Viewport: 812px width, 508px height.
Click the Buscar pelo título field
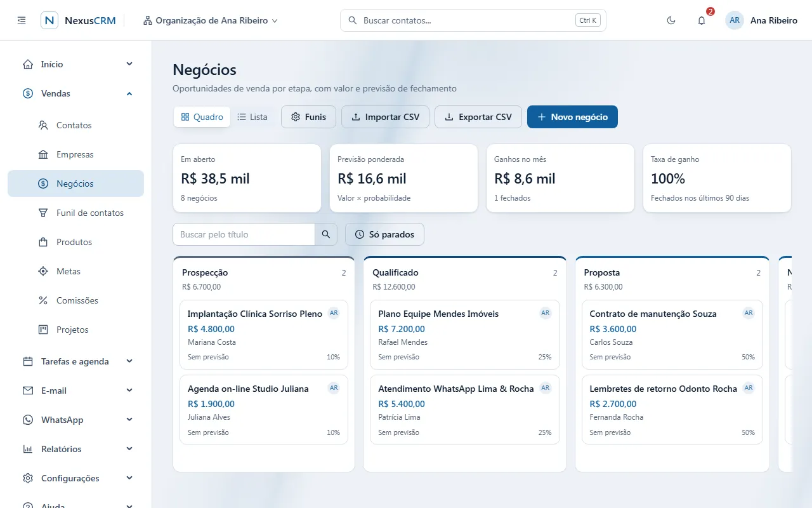tap(244, 234)
